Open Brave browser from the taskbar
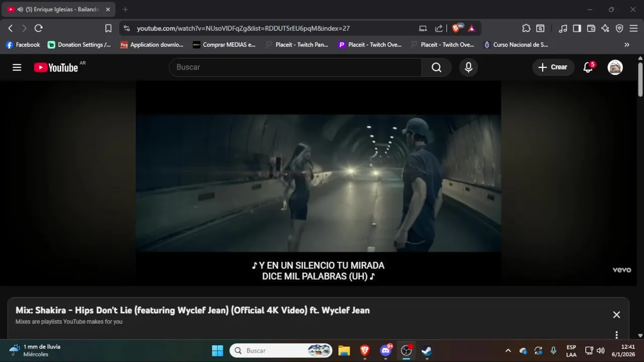 tap(365, 350)
